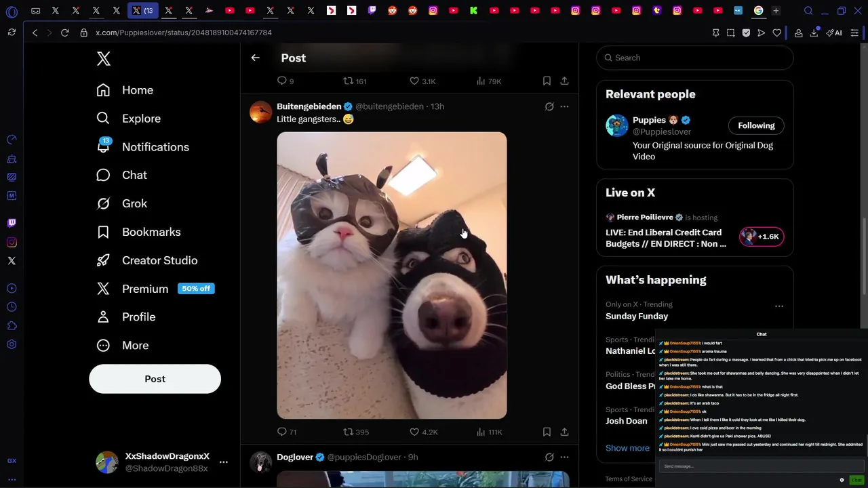View analytics of post with 111K views
The height and width of the screenshot is (488, 868).
click(x=489, y=432)
